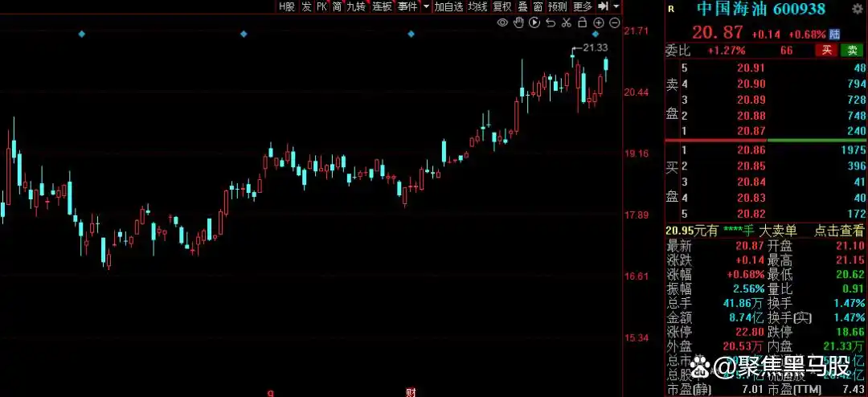Open settings gear in quote panel
Screen dimensions: 868x397
click(858, 9)
